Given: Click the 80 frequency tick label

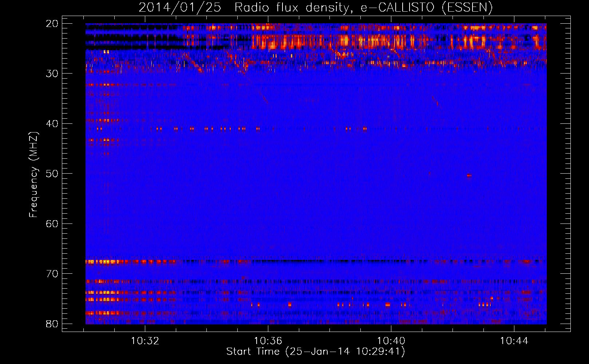Looking at the screenshot, I should click(52, 324).
